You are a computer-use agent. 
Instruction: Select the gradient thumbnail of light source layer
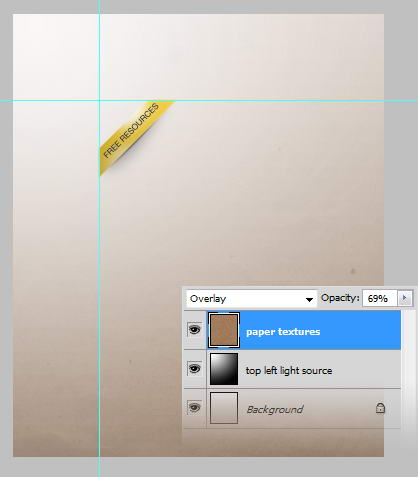pos(224,369)
